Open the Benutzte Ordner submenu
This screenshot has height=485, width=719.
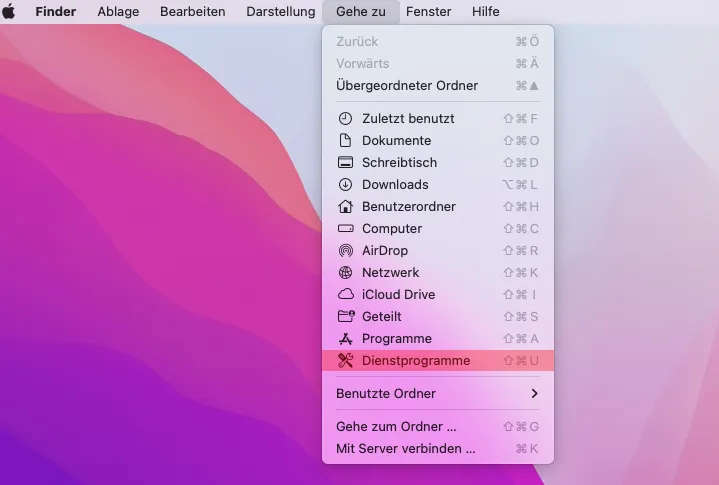pos(438,393)
